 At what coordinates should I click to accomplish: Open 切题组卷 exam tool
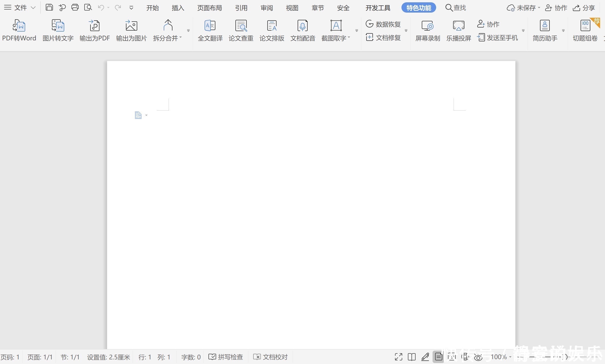[x=585, y=30]
